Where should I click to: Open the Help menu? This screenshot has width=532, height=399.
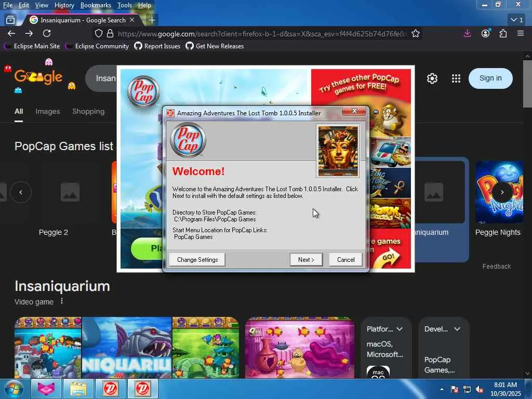point(144,5)
